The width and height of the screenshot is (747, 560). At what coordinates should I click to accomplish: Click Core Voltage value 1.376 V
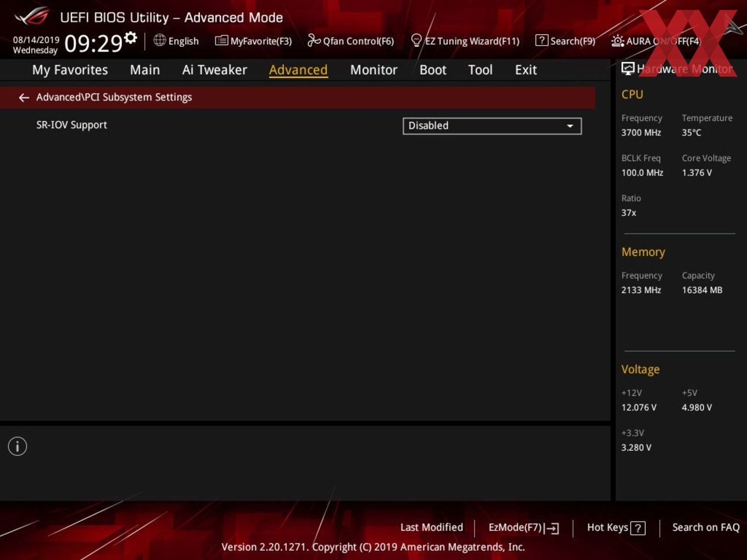point(697,172)
